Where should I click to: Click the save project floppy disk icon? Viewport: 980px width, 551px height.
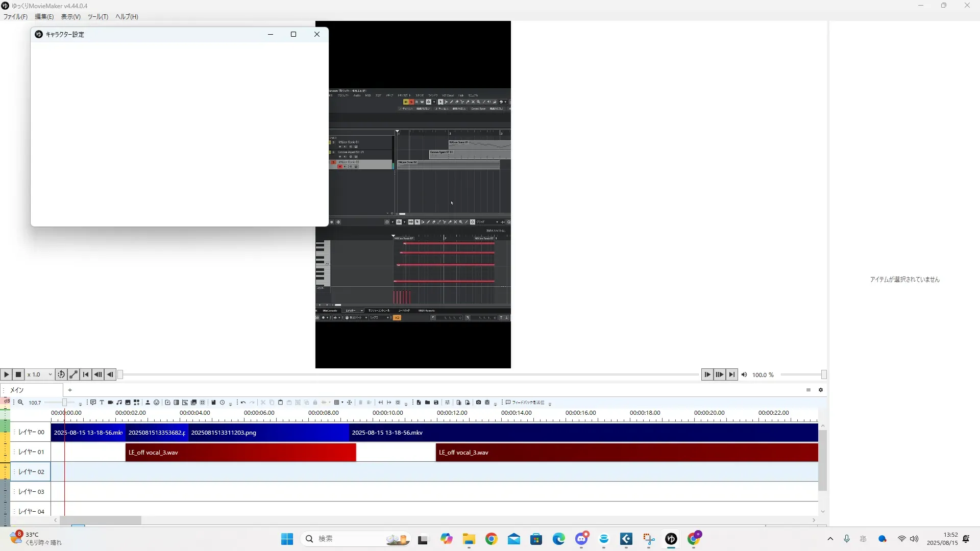436,403
